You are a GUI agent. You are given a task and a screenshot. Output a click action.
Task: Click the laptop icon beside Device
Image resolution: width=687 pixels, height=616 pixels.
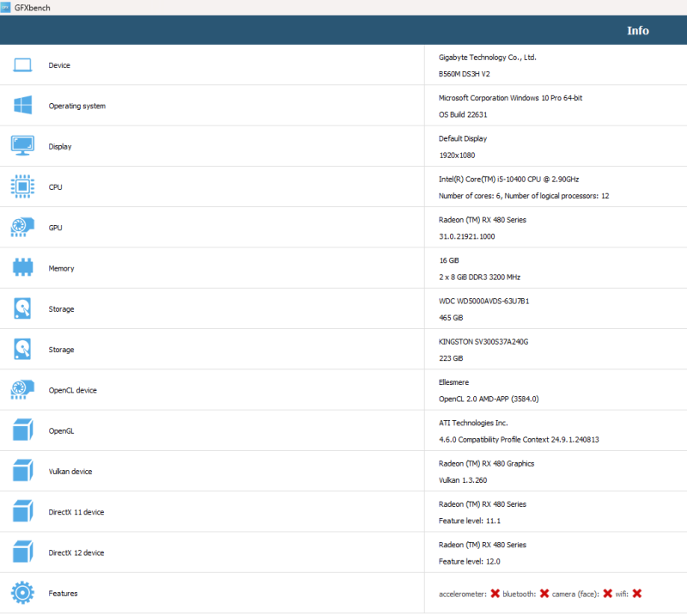click(22, 65)
